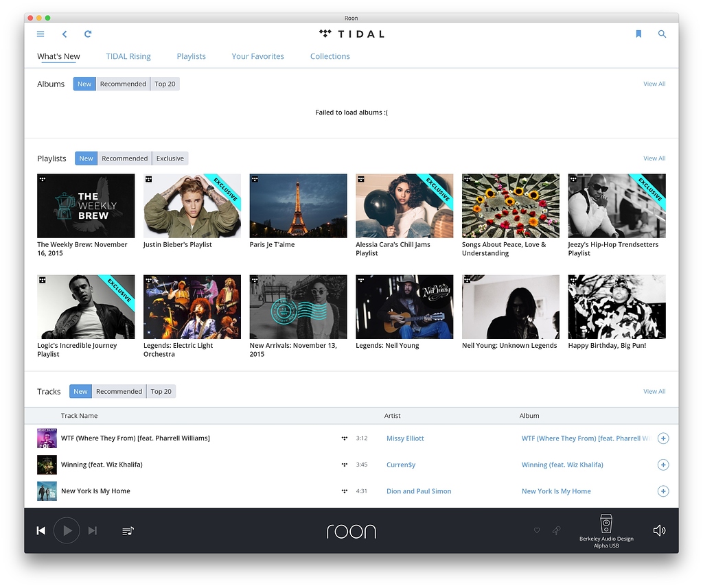Image resolution: width=703 pixels, height=588 pixels.
Task: Open The Weekly Brew playlist thumbnail
Action: (x=85, y=205)
